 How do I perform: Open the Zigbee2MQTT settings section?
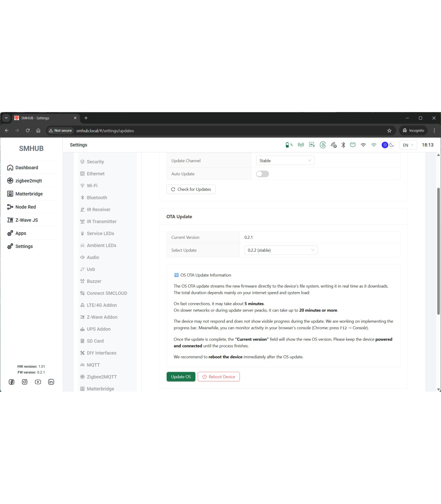point(101,377)
